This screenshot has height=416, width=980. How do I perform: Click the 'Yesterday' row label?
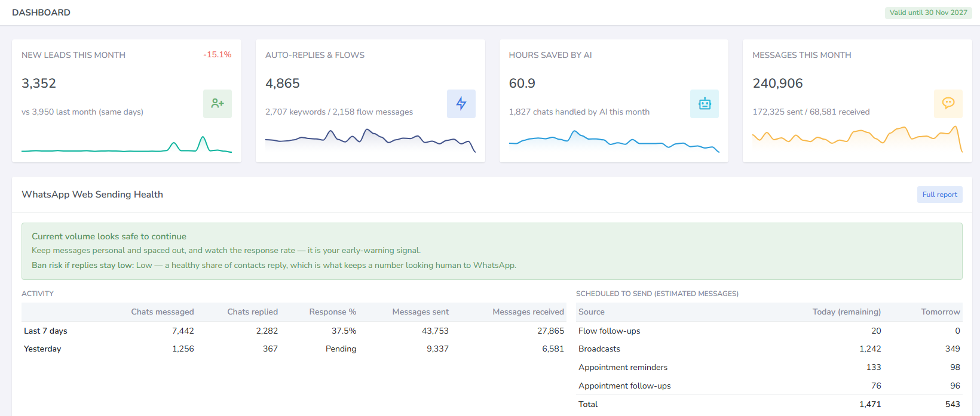[x=42, y=349]
